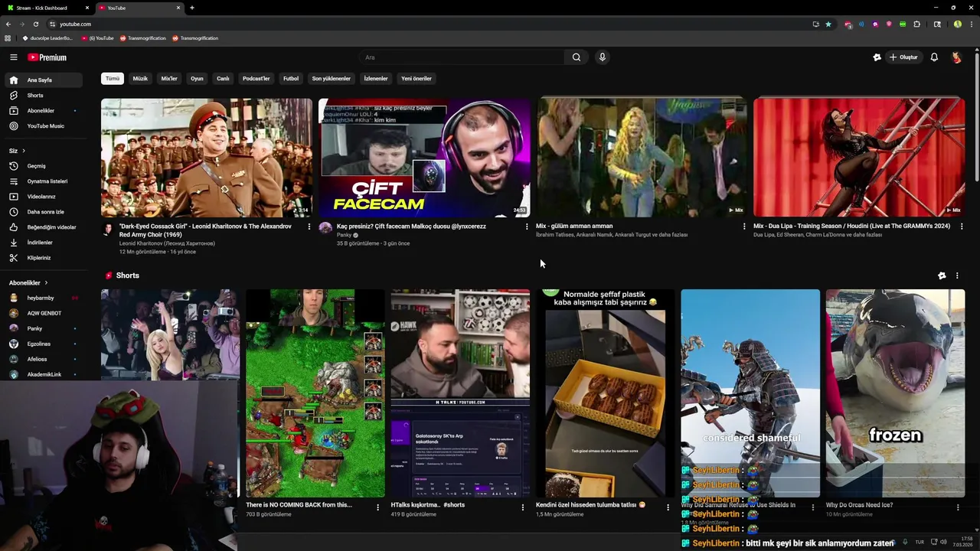Screen dimensions: 980x551
Task: Open ducvolpe LeaderBo... bookmark
Action: pos(47,38)
